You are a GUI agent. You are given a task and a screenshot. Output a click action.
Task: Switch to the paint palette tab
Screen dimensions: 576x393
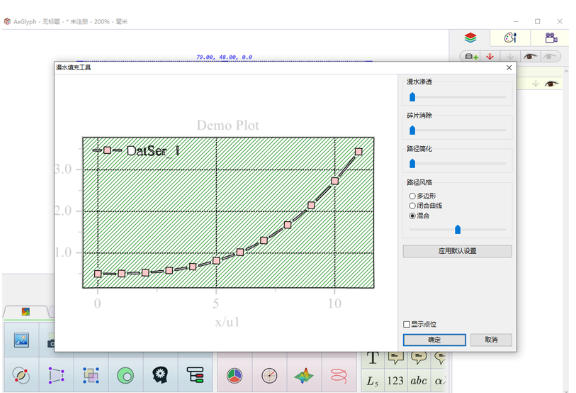pyautogui.click(x=510, y=37)
